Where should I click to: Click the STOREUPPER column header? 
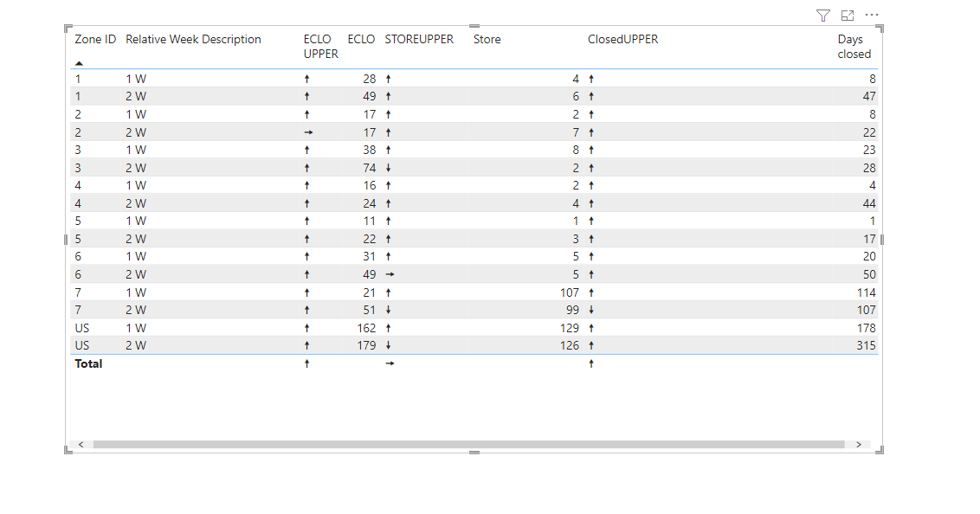pos(419,39)
